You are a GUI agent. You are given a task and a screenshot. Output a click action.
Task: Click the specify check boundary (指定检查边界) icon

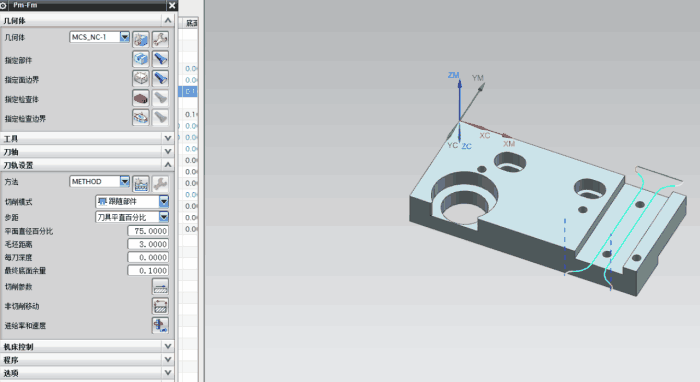tap(141, 118)
